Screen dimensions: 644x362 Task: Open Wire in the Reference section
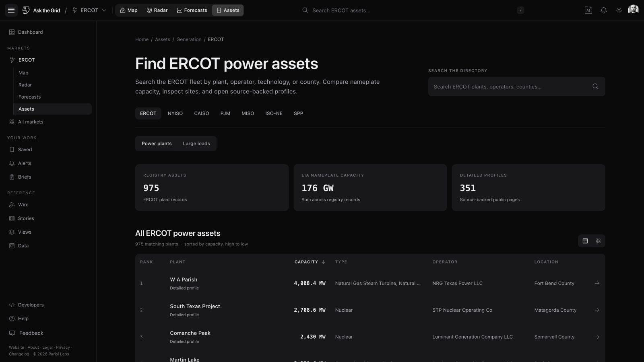[x=48, y=205]
